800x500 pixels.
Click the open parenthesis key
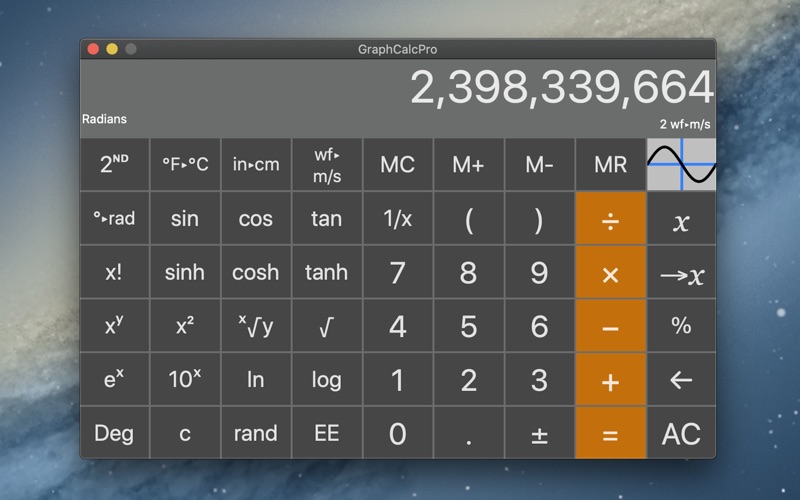(x=468, y=218)
